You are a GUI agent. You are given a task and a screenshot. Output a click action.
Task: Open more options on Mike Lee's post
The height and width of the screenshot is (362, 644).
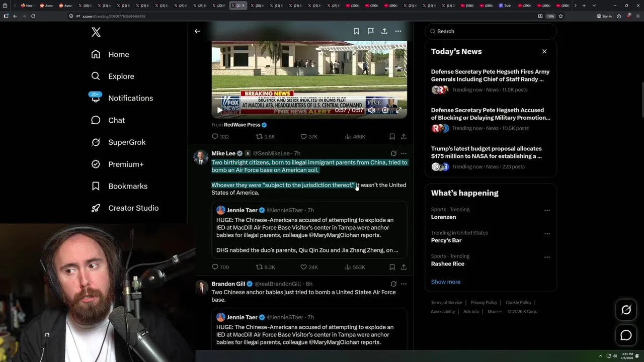tap(404, 153)
